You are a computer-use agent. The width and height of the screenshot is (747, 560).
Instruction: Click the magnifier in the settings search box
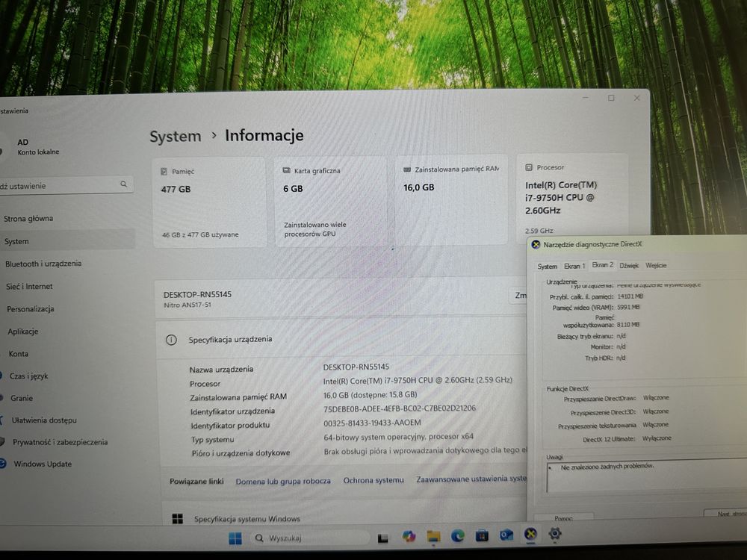(123, 184)
